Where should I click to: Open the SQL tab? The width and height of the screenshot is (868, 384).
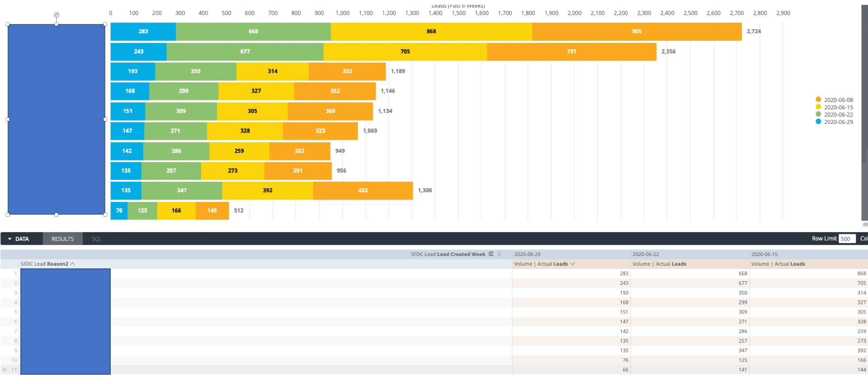97,239
